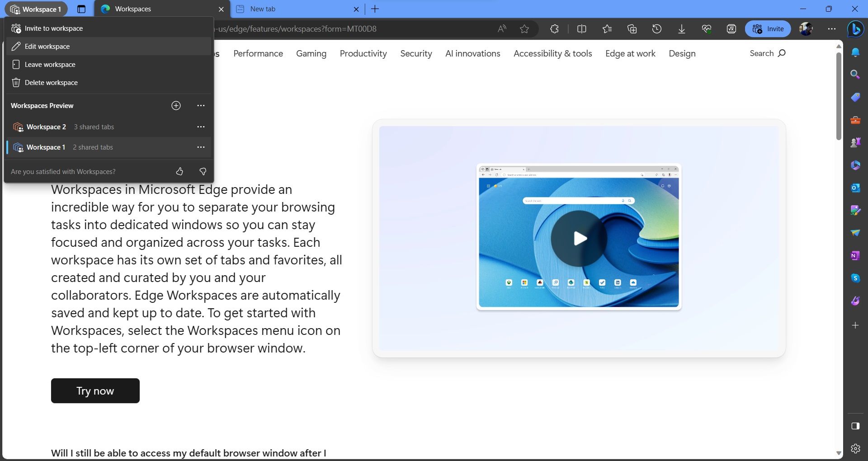This screenshot has width=868, height=461.
Task: Open Browser Essentials
Action: tap(706, 28)
